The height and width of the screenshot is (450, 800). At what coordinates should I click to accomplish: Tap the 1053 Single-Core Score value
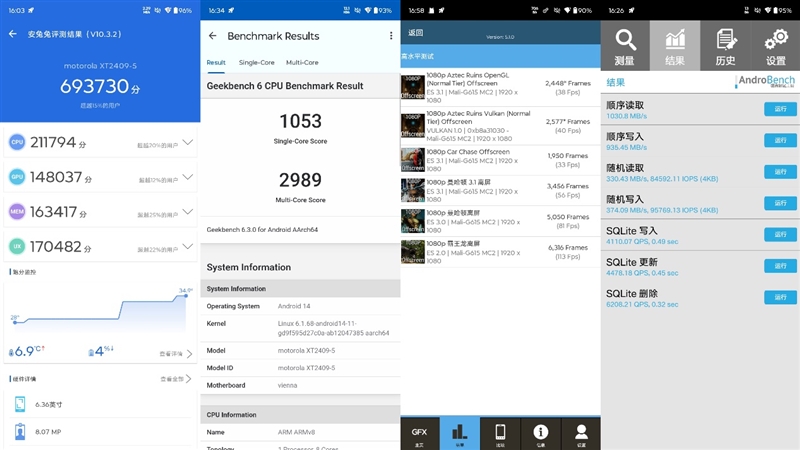pos(301,121)
